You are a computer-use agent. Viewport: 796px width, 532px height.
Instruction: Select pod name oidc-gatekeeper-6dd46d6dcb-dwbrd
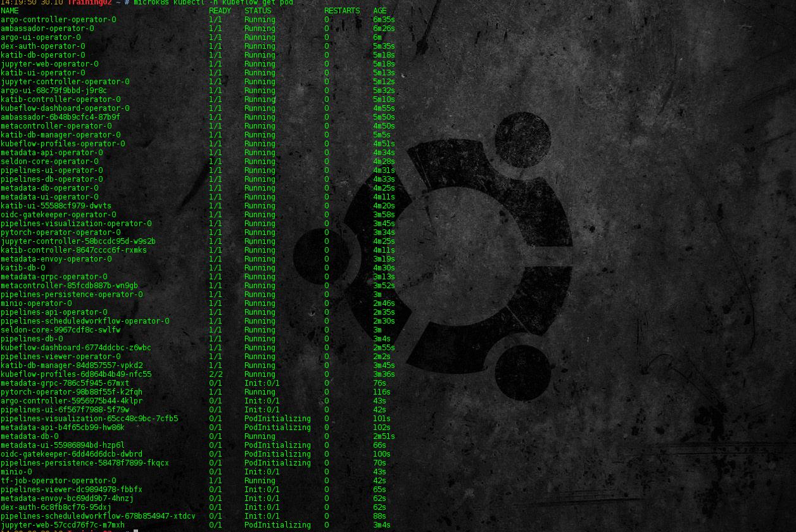(72, 454)
